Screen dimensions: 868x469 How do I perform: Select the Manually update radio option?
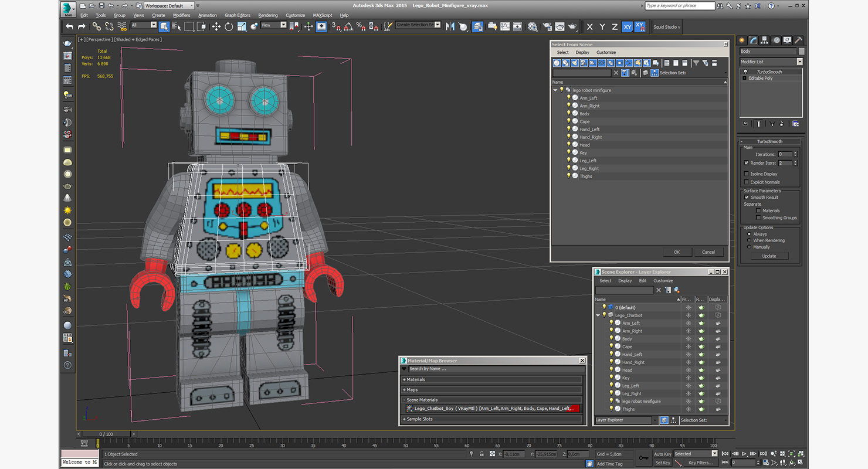pos(749,247)
